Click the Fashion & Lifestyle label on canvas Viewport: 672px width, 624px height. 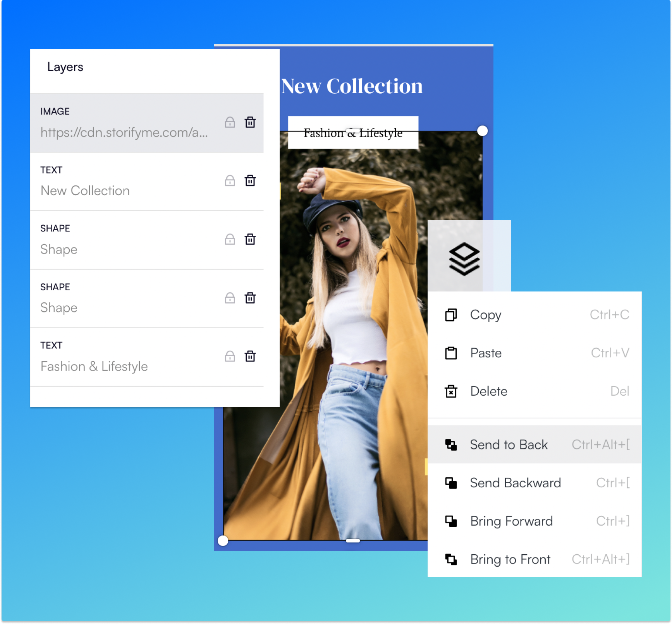353,133
